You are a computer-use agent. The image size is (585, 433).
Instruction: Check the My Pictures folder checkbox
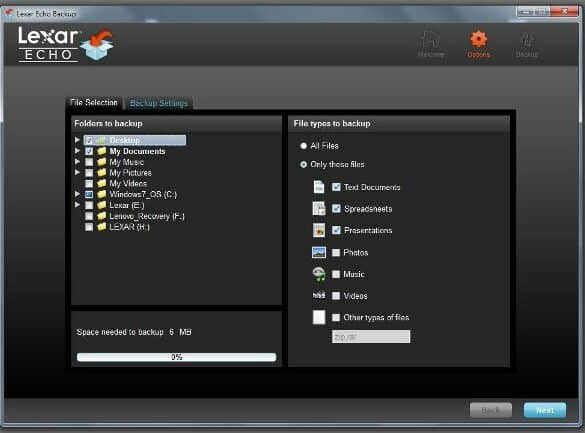tap(89, 173)
